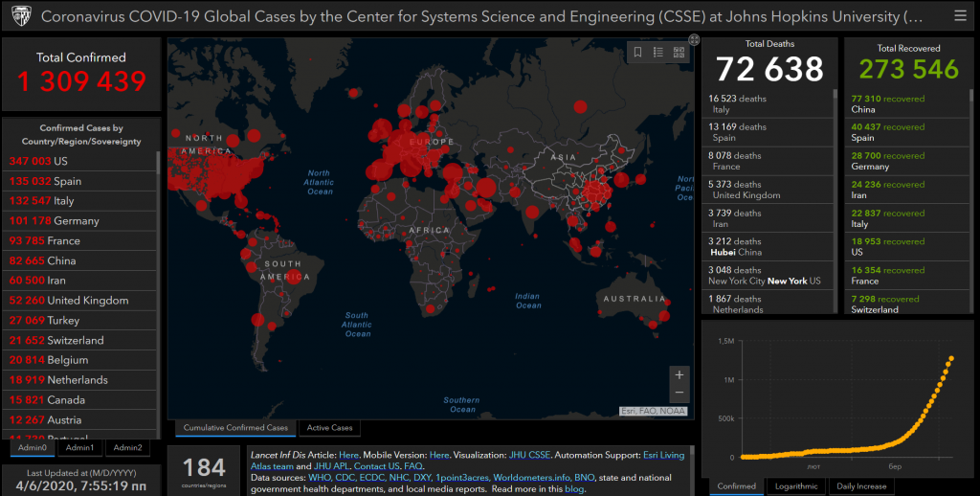This screenshot has height=496, width=980.
Task: Show the Daily Increase chart
Action: point(860,486)
